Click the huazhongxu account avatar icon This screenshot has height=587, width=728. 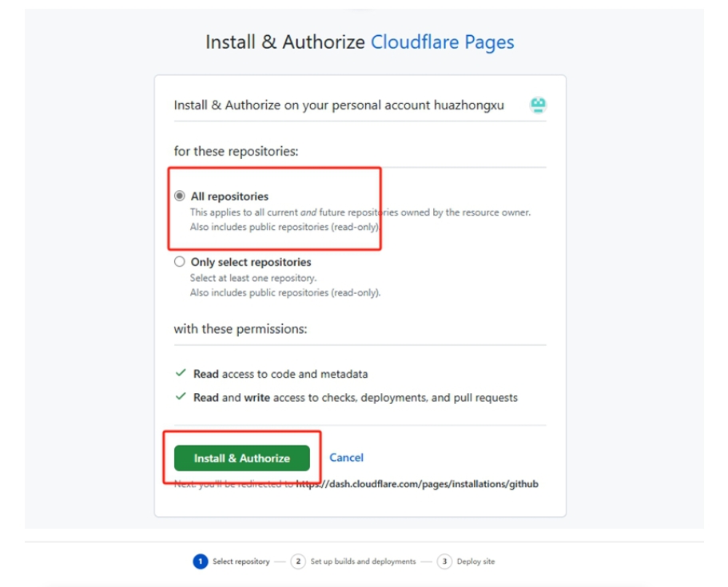tap(538, 105)
